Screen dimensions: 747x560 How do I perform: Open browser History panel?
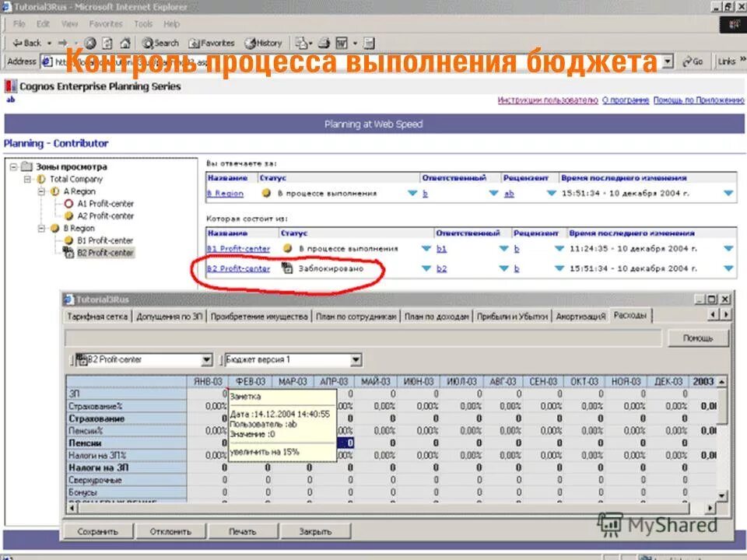259,44
